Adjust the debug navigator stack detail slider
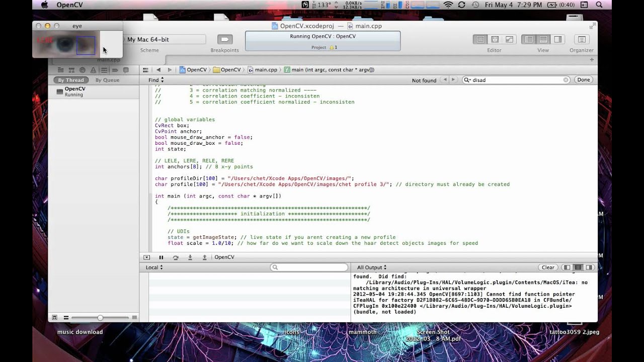The height and width of the screenshot is (362, 644). point(100,318)
